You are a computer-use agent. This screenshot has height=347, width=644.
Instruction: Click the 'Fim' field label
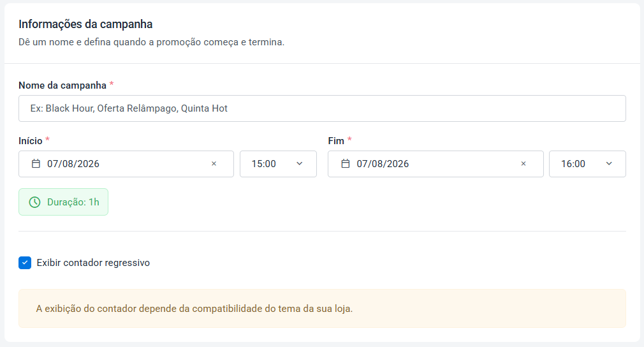(x=336, y=141)
